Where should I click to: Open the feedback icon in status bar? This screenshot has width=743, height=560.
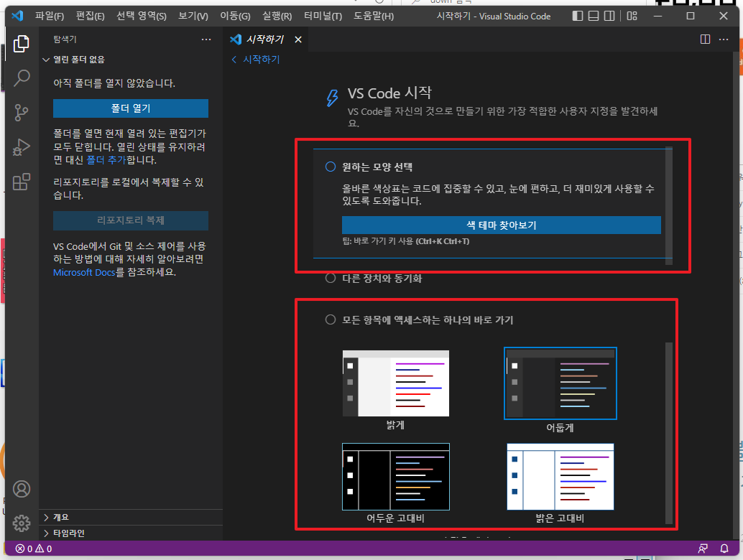(x=703, y=549)
